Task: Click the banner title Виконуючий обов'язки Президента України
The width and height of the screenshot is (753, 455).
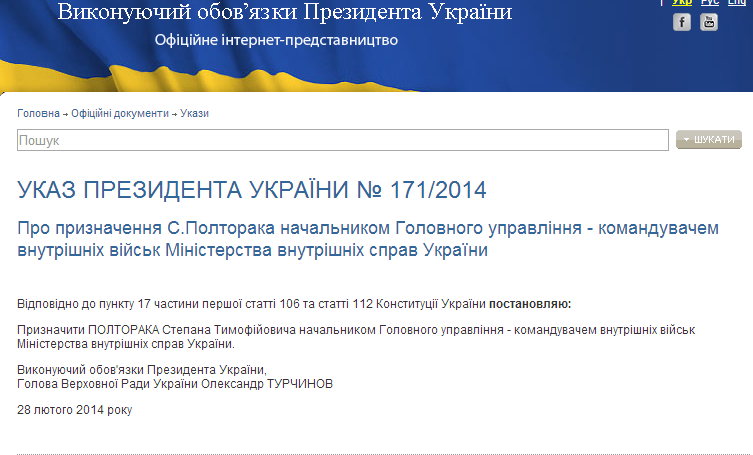Action: point(285,12)
